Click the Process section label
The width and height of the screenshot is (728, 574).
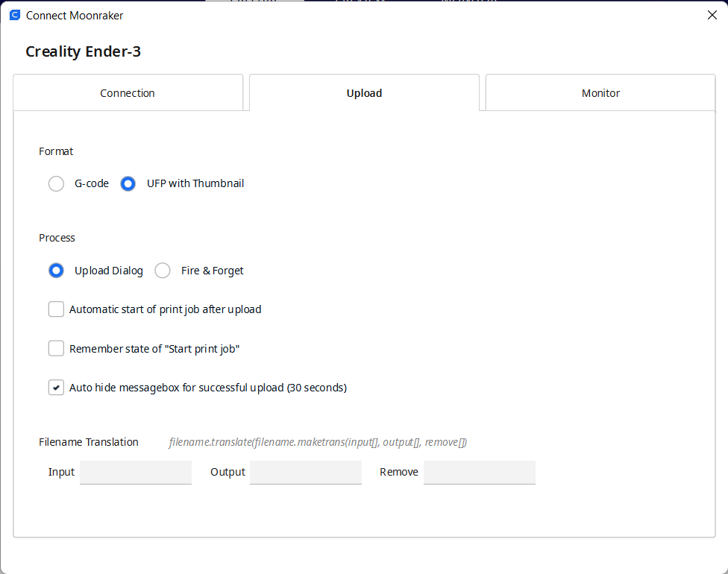click(57, 238)
